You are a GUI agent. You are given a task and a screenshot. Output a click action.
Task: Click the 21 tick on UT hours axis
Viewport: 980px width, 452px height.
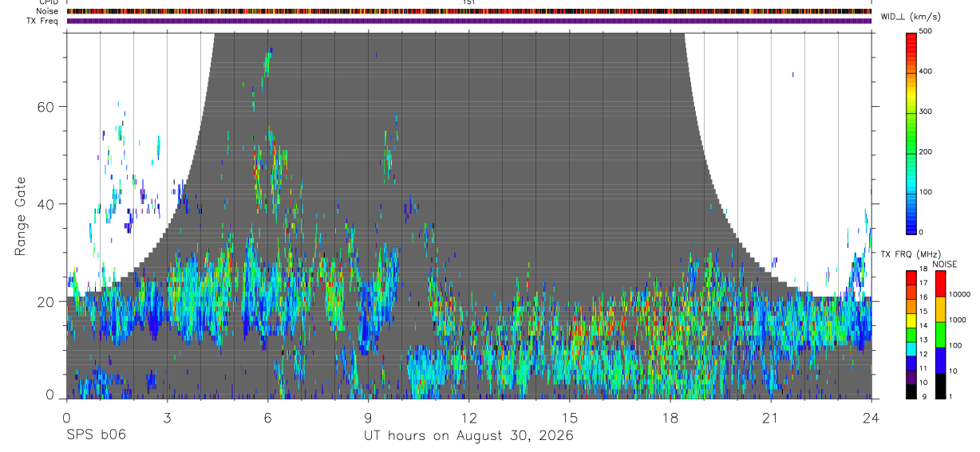click(x=771, y=418)
